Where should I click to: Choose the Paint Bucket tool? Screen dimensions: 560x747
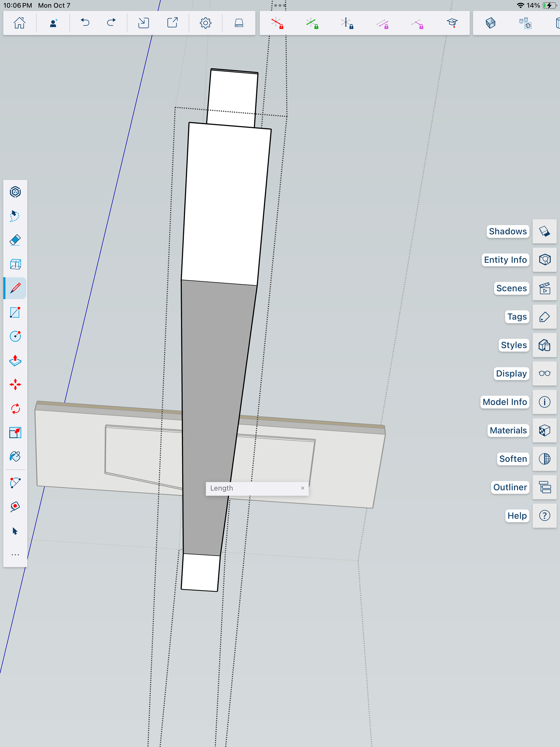tap(15, 456)
